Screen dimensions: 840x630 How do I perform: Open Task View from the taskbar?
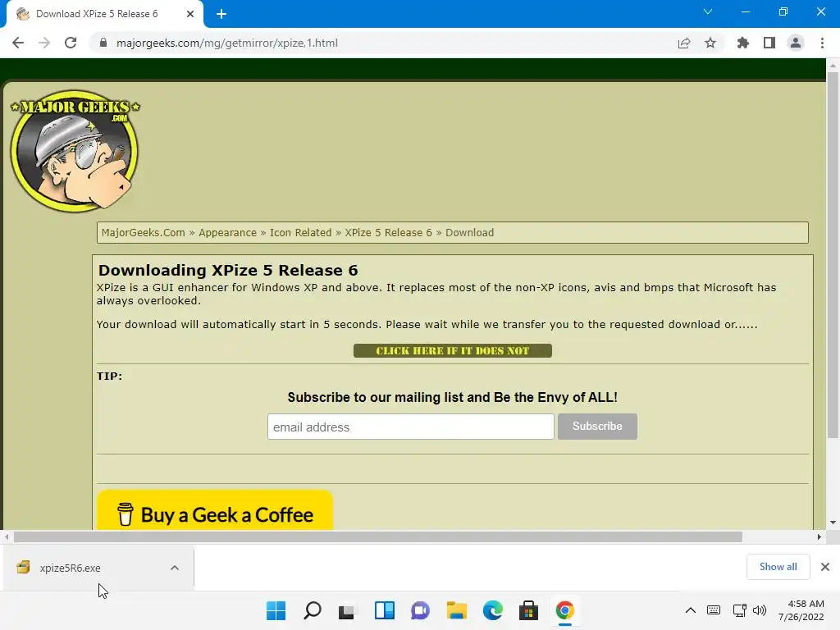coord(347,610)
